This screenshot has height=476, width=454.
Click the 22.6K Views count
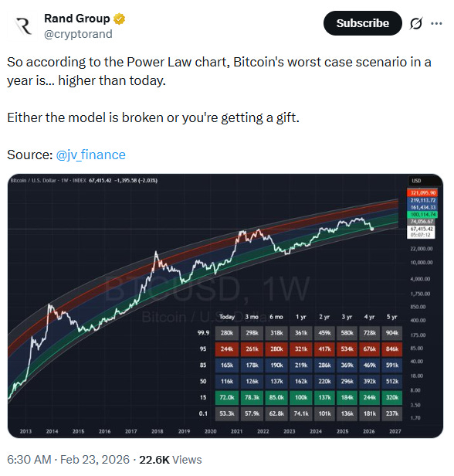171,460
